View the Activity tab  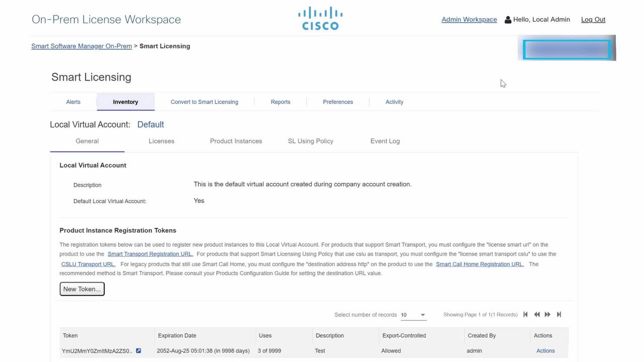394,102
